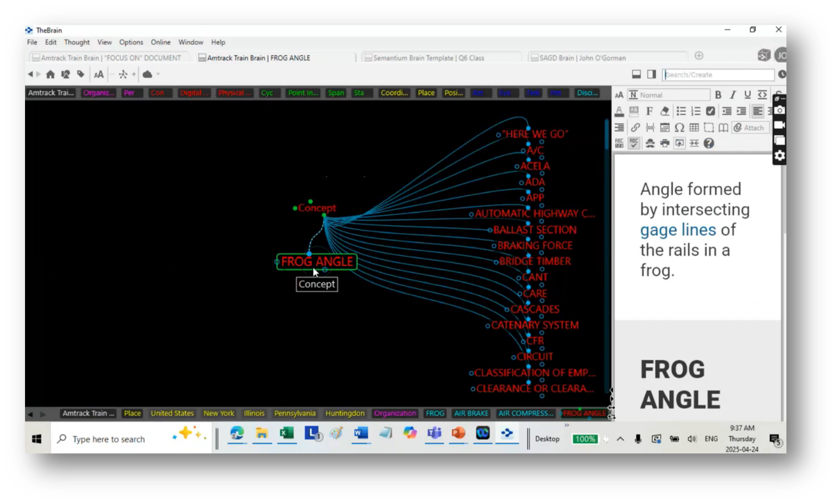837x504 pixels.
Task: Click the open book icon in notes toolbar
Action: click(723, 128)
